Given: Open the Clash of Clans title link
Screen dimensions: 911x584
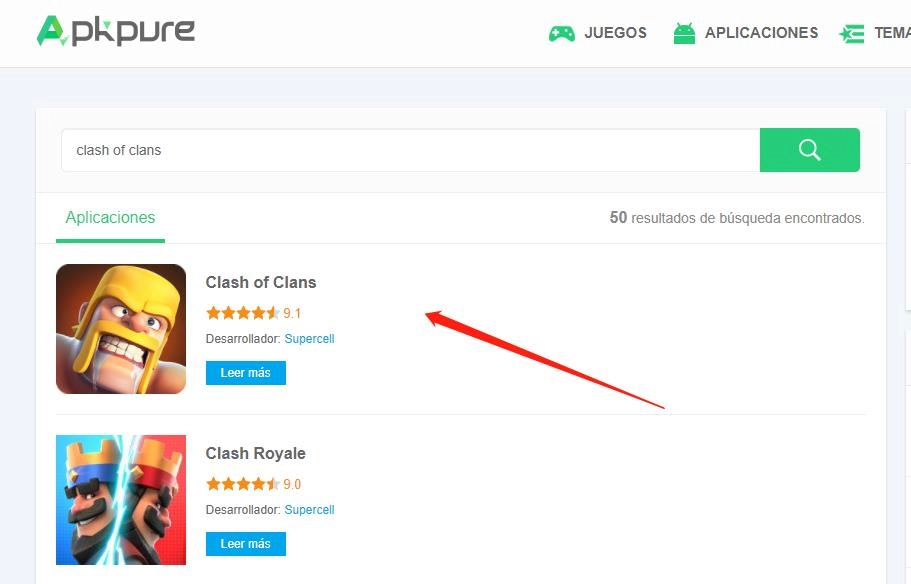Looking at the screenshot, I should tap(261, 282).
